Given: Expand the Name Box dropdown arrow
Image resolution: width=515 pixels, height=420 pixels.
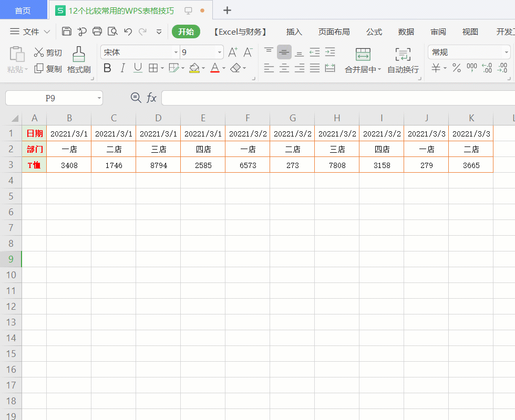Looking at the screenshot, I should point(99,98).
